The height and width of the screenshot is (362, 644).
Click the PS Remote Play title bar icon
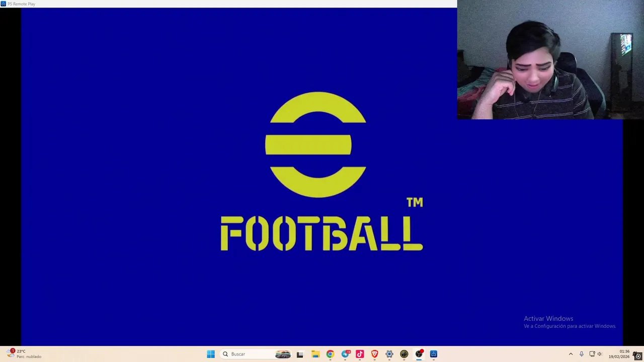(4, 4)
